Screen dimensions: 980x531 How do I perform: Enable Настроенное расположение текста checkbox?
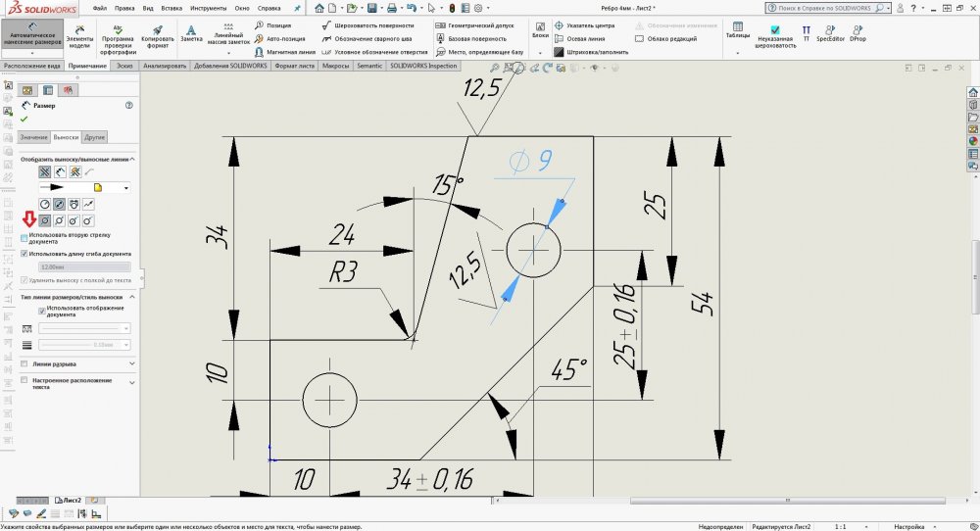coord(24,380)
